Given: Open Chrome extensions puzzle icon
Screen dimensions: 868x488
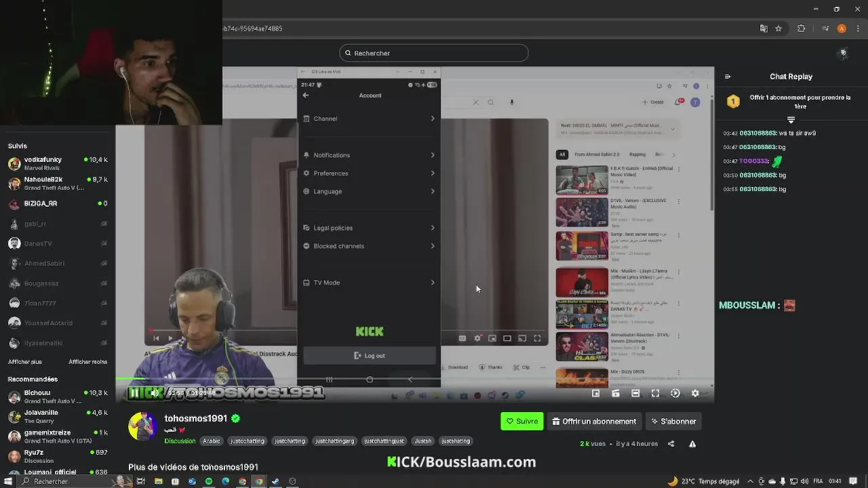Looking at the screenshot, I should click(x=802, y=28).
